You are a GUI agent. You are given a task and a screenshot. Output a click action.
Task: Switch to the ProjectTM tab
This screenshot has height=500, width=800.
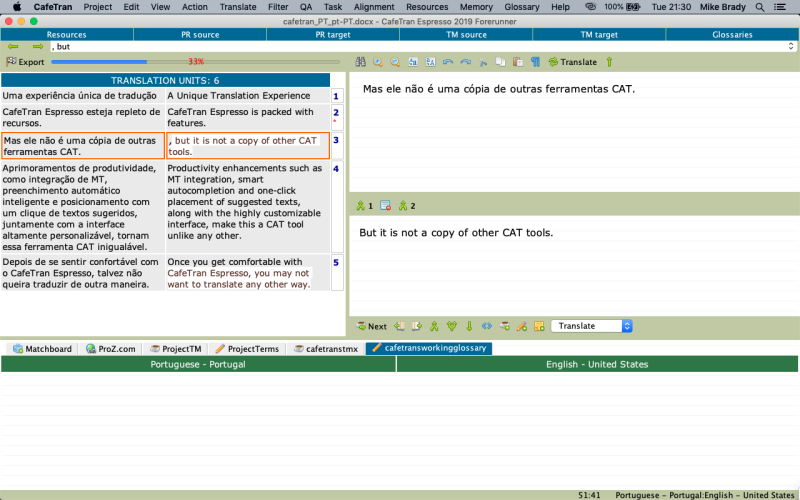[176, 349]
